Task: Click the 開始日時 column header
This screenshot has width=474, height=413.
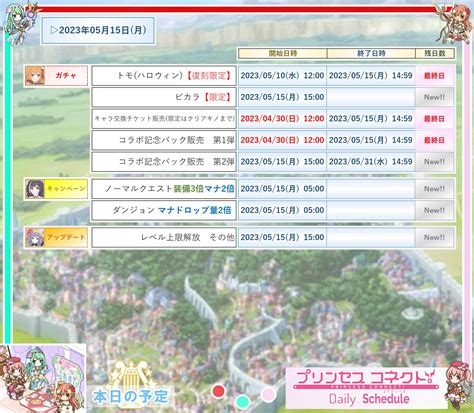Action: coord(283,53)
